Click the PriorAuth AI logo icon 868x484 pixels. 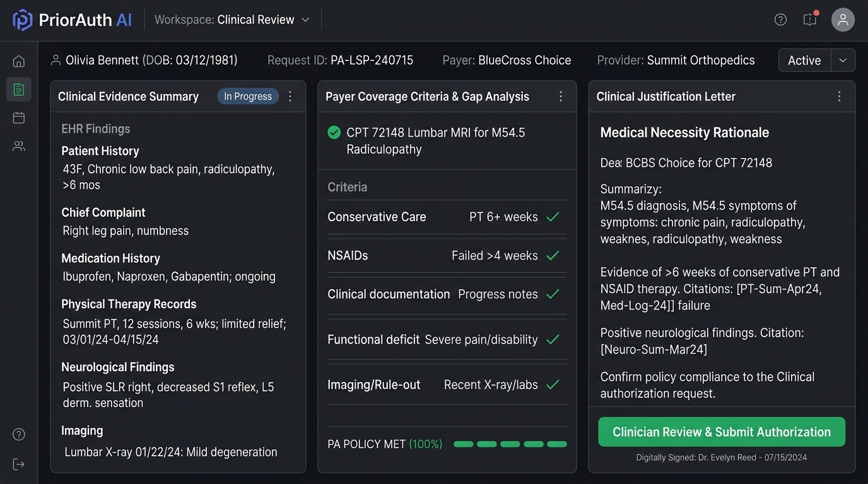[23, 20]
